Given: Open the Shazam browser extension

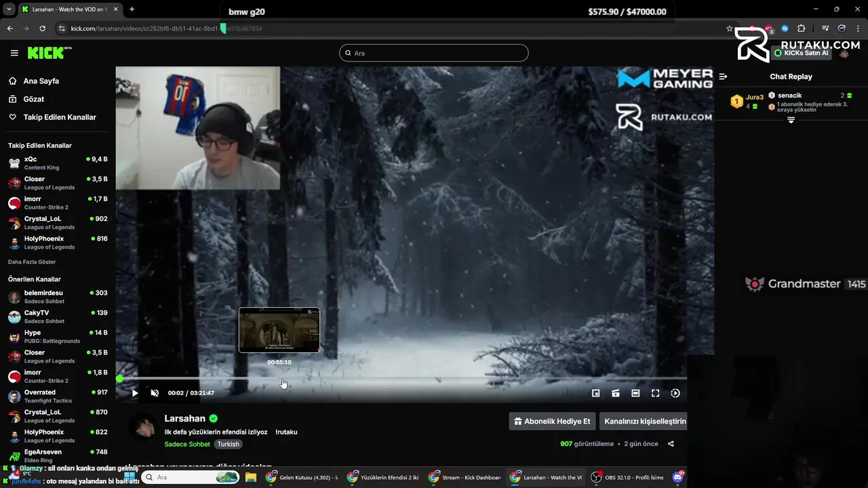Looking at the screenshot, I should (x=785, y=28).
